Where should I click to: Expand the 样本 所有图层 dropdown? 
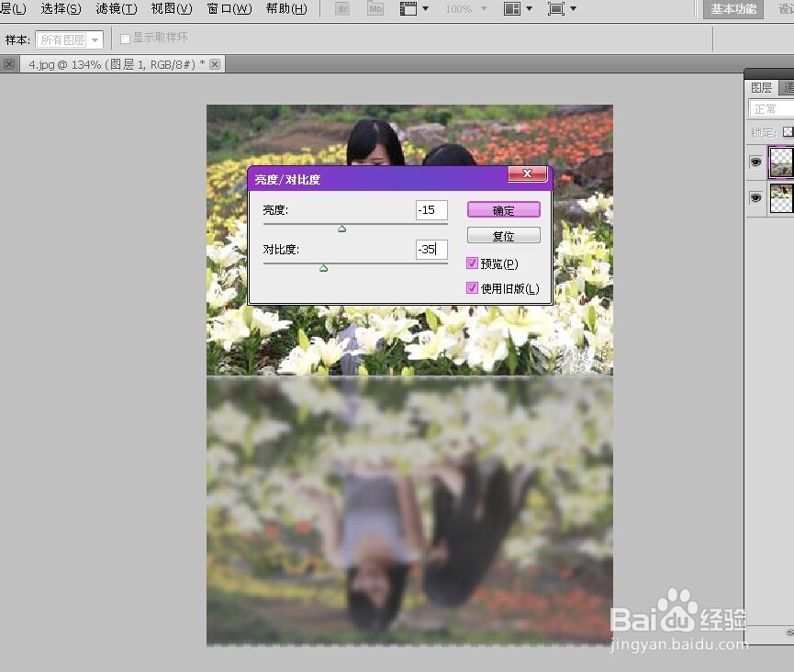(70, 40)
